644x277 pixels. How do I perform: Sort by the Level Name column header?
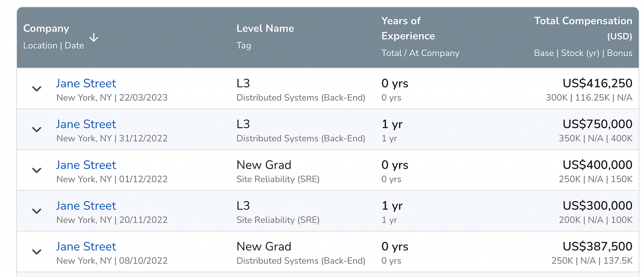click(265, 28)
